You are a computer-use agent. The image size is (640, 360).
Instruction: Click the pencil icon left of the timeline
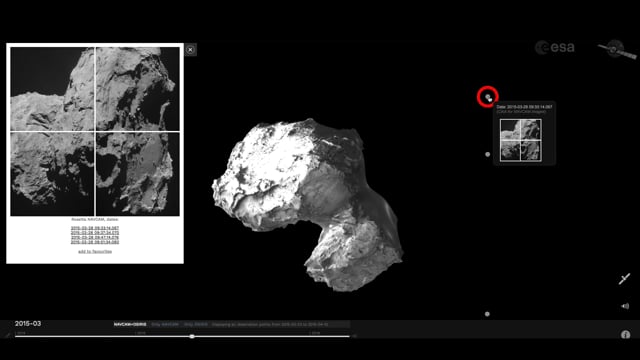tap(8, 335)
